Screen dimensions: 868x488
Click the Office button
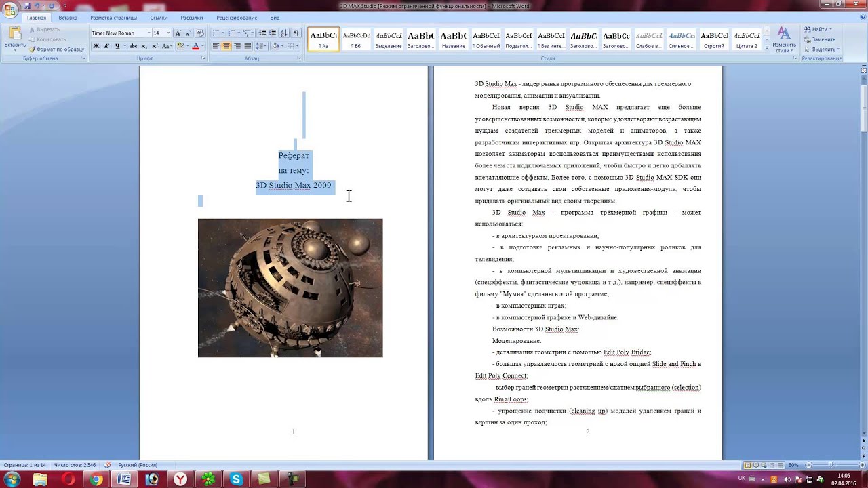[x=9, y=9]
